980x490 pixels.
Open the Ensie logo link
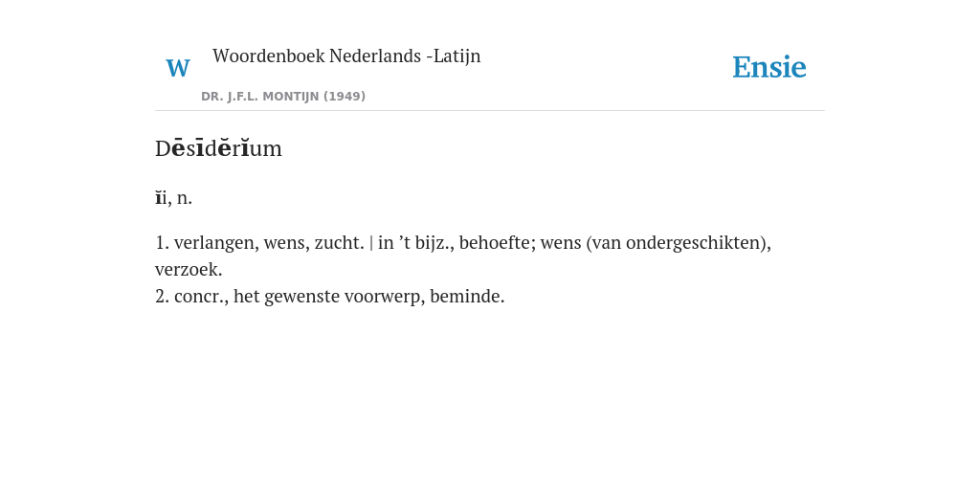click(x=768, y=67)
